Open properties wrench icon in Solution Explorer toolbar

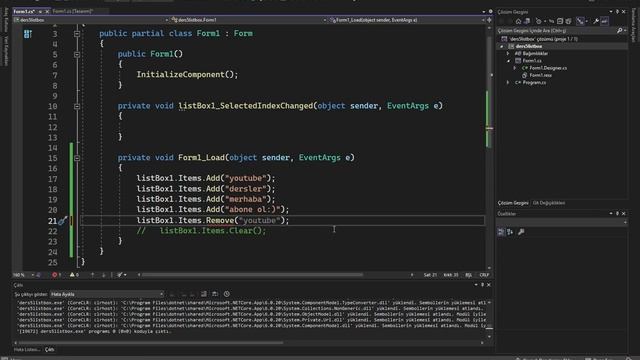[x=596, y=21]
